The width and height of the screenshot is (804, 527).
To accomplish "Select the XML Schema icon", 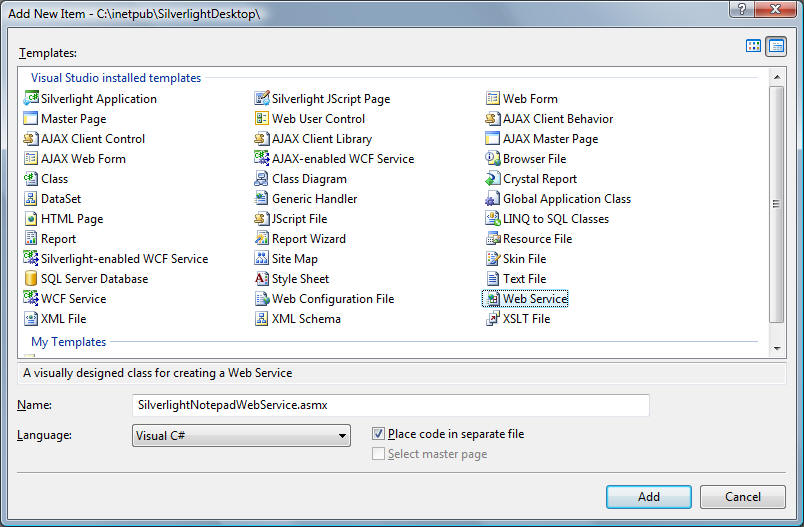I will (262, 318).
